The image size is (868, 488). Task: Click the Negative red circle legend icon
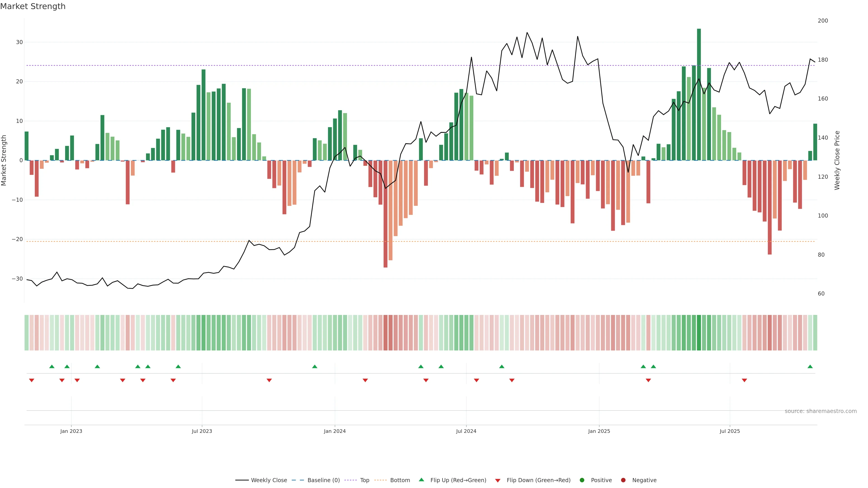(x=623, y=480)
